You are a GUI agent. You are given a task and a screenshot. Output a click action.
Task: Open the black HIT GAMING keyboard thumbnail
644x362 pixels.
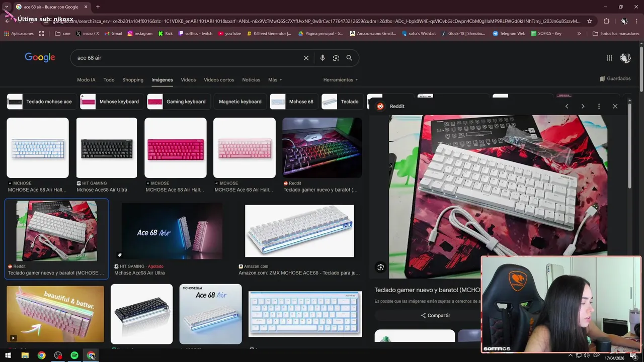coord(107,148)
